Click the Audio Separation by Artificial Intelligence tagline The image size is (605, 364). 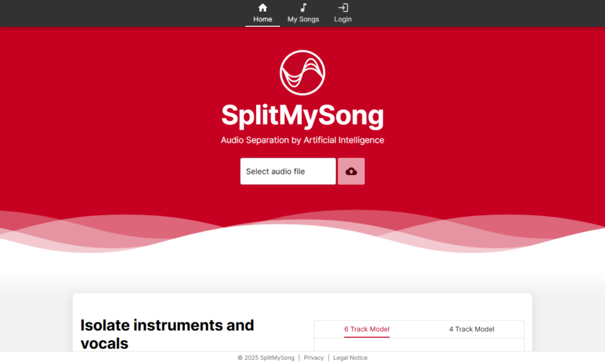[302, 140]
